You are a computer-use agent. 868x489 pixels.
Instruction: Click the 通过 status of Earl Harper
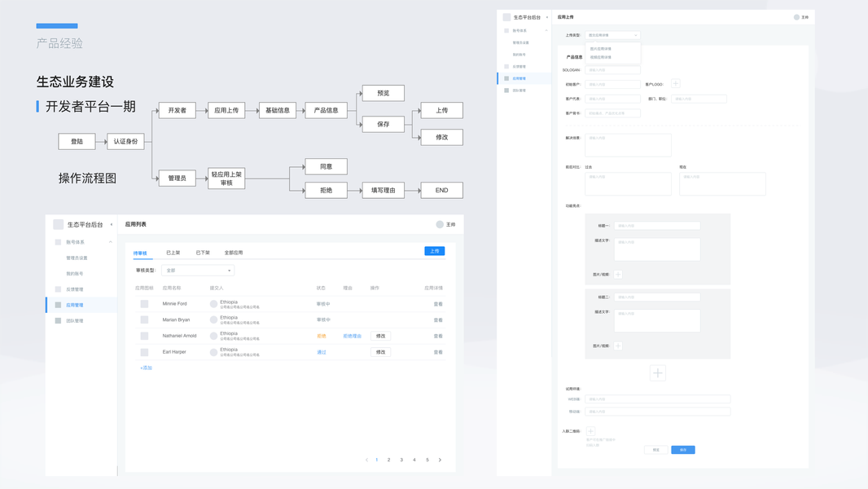(x=321, y=352)
